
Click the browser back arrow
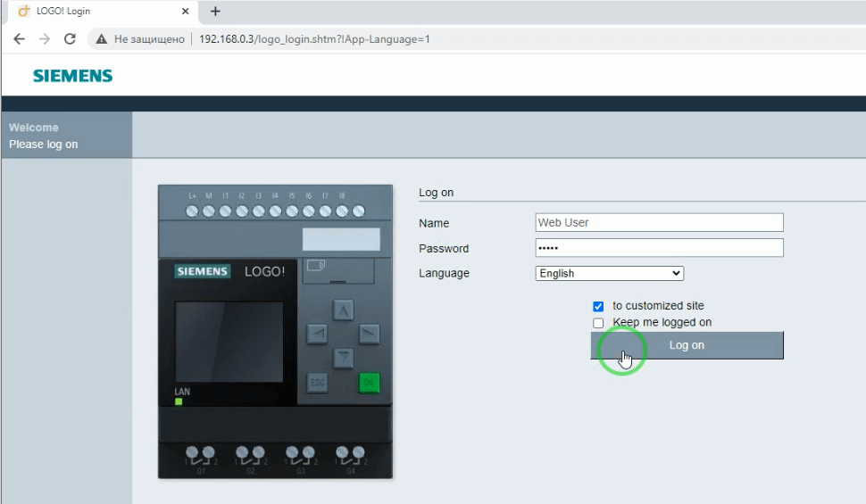[20, 39]
